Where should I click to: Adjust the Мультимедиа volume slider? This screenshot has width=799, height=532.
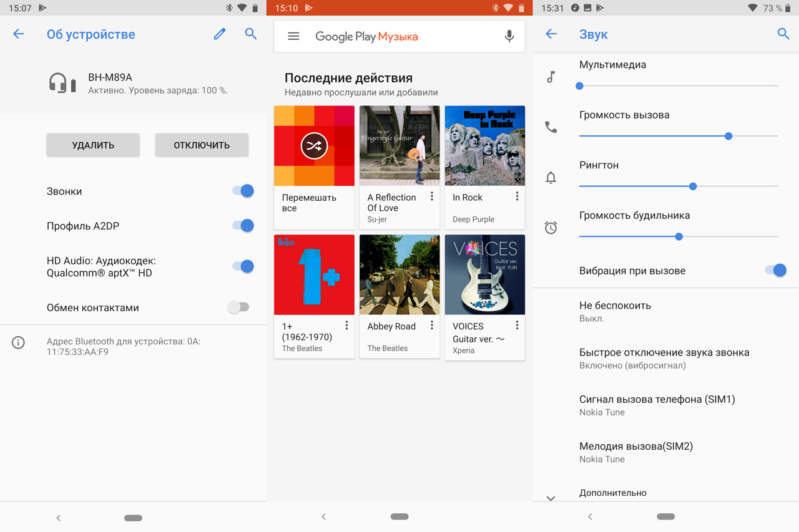[679, 85]
